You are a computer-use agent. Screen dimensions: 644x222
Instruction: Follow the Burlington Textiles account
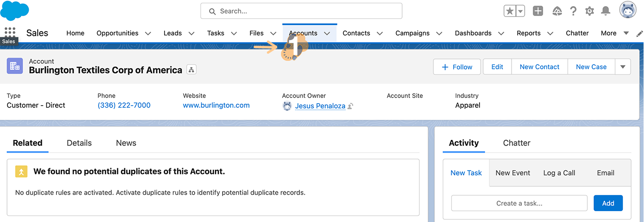click(456, 67)
